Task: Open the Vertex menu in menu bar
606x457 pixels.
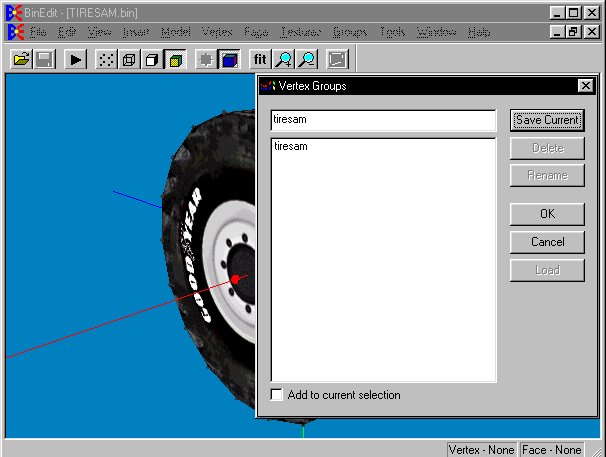Action: point(217,32)
